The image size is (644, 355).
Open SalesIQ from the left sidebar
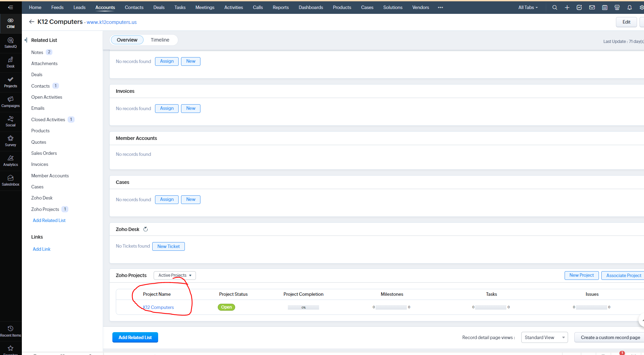click(11, 43)
